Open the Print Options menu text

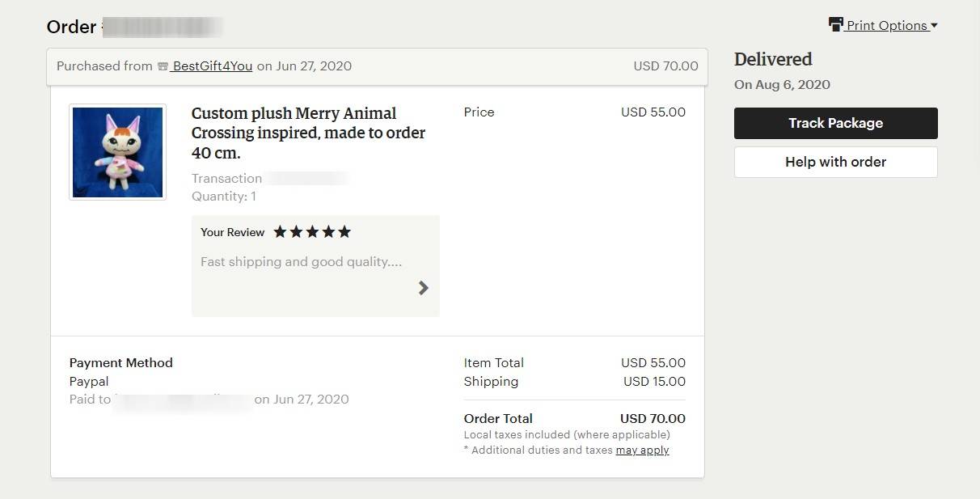coord(887,26)
